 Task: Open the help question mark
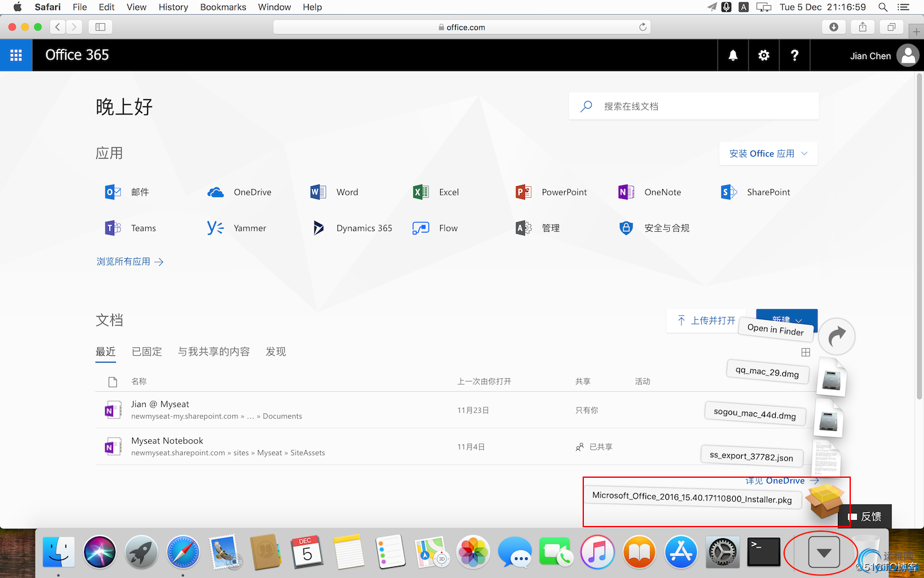click(794, 55)
